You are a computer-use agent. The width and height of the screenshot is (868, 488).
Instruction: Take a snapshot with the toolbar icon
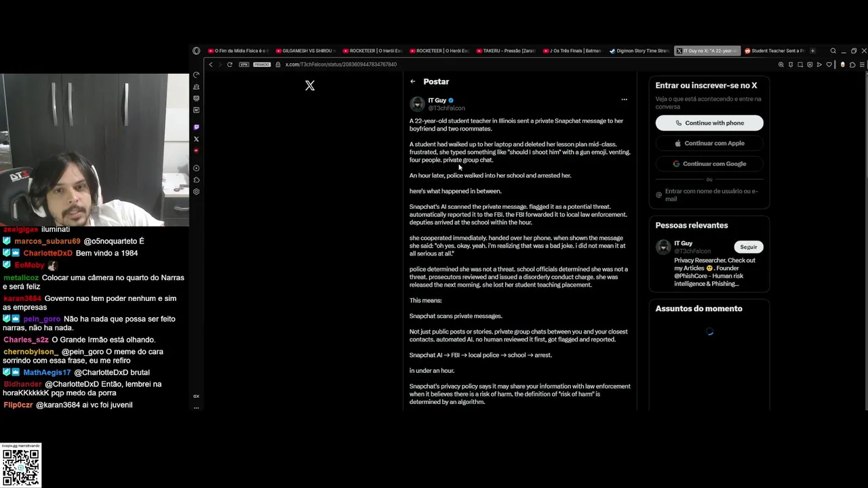(x=800, y=64)
